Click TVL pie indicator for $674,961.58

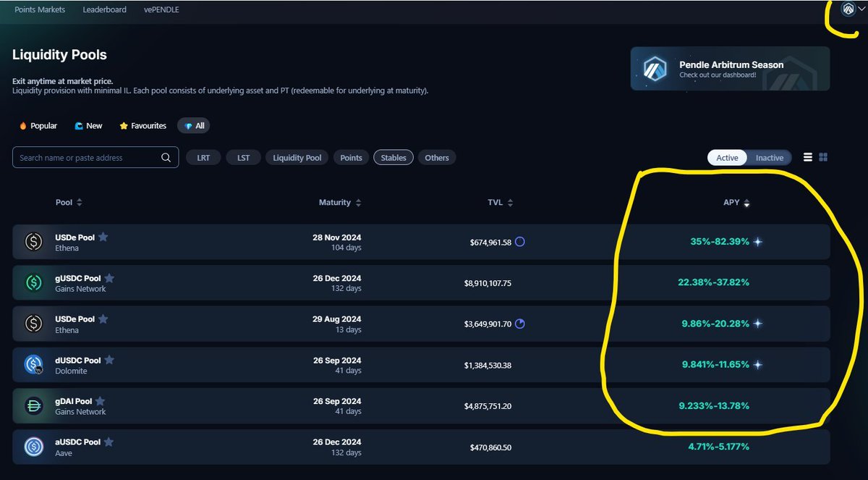(x=519, y=242)
